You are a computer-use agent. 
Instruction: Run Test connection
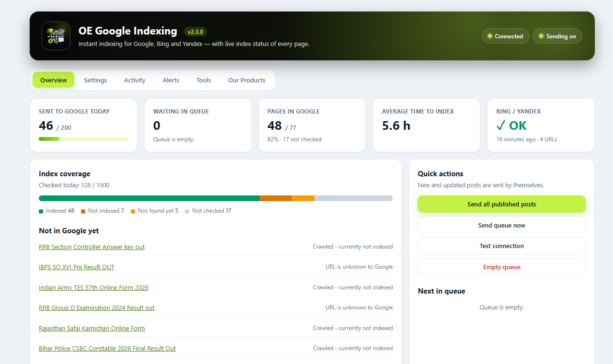pos(501,246)
